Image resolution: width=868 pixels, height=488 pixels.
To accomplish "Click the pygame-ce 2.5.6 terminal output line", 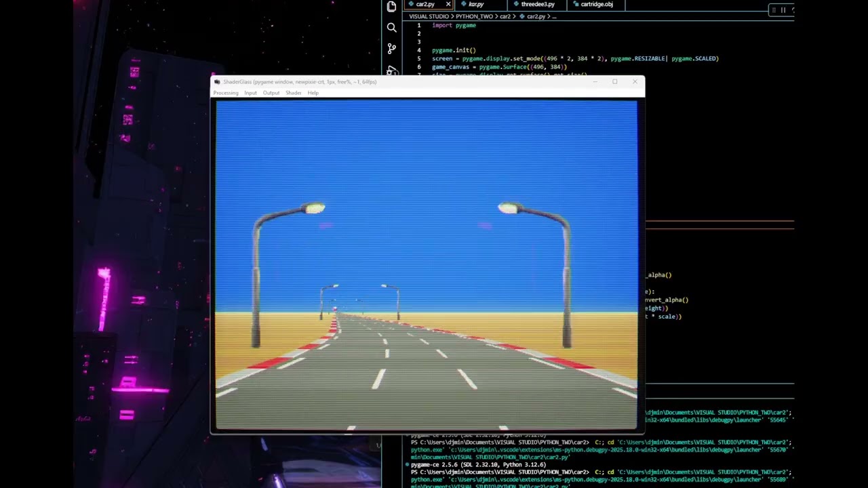I will [478, 464].
